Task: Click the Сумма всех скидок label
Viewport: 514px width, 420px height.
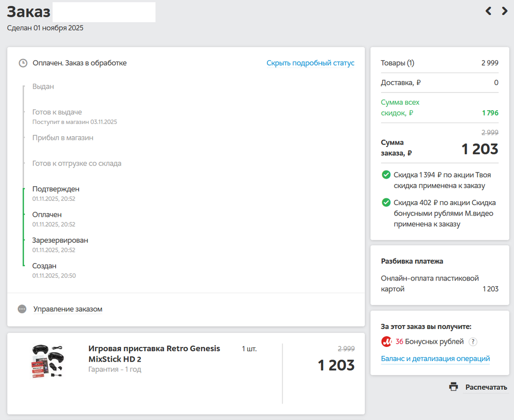Action: click(x=400, y=107)
